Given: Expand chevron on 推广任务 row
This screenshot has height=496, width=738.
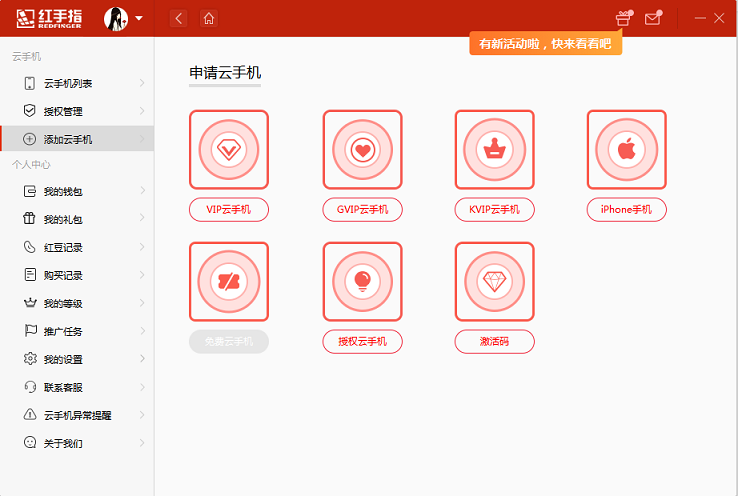Looking at the screenshot, I should tap(142, 331).
